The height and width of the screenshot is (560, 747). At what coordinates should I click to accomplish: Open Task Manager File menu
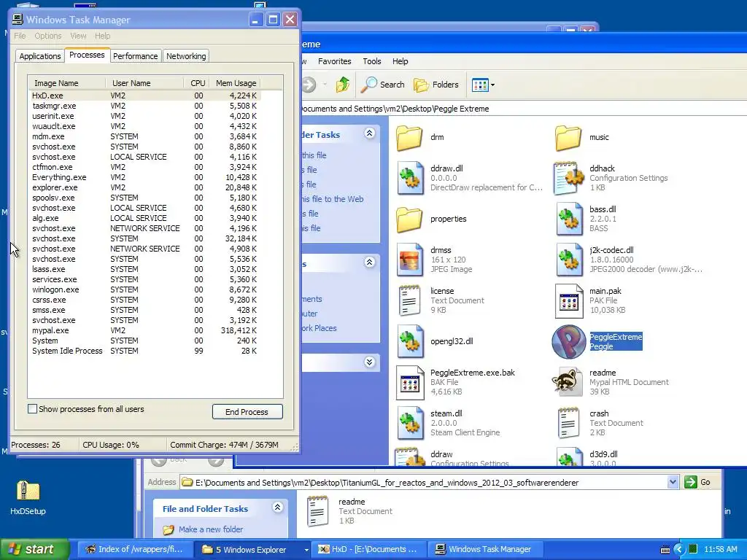[20, 36]
